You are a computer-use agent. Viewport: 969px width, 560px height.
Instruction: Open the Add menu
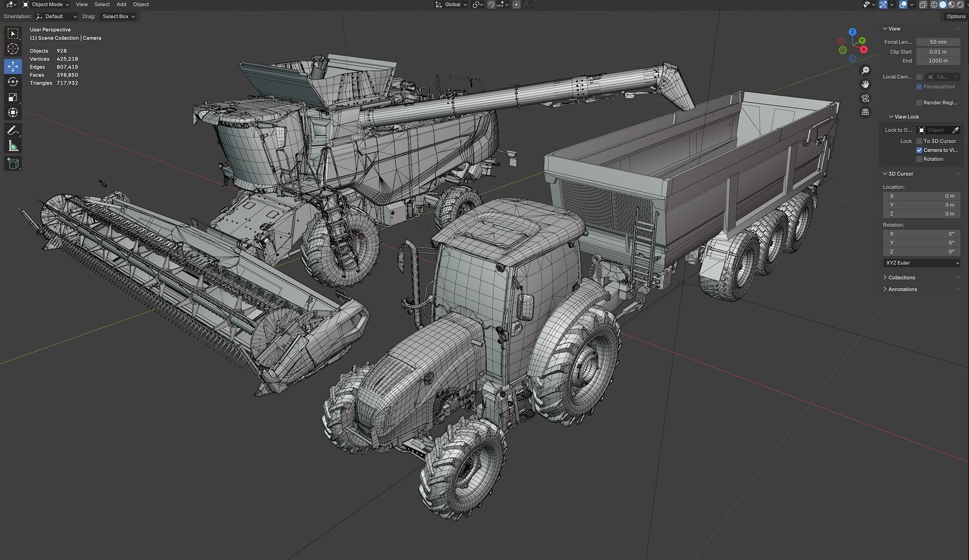(121, 5)
